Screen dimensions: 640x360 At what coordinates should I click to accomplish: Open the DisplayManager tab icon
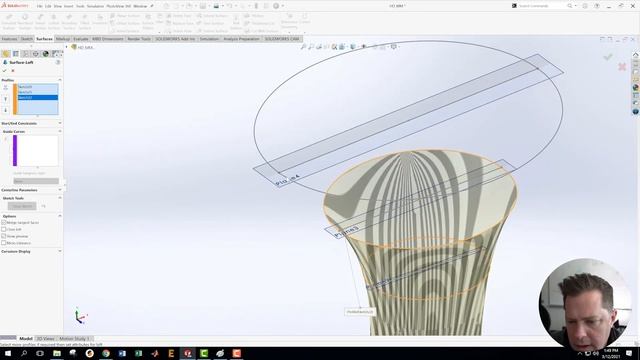pos(46,54)
